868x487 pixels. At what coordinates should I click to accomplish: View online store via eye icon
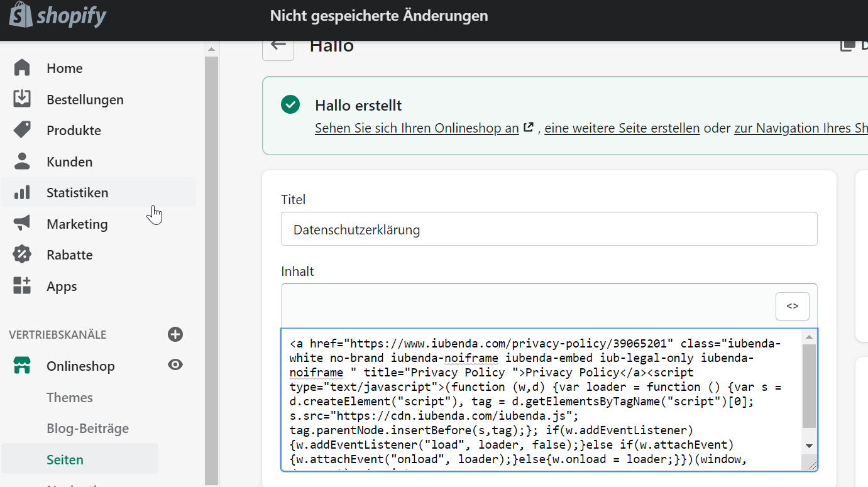coord(175,365)
